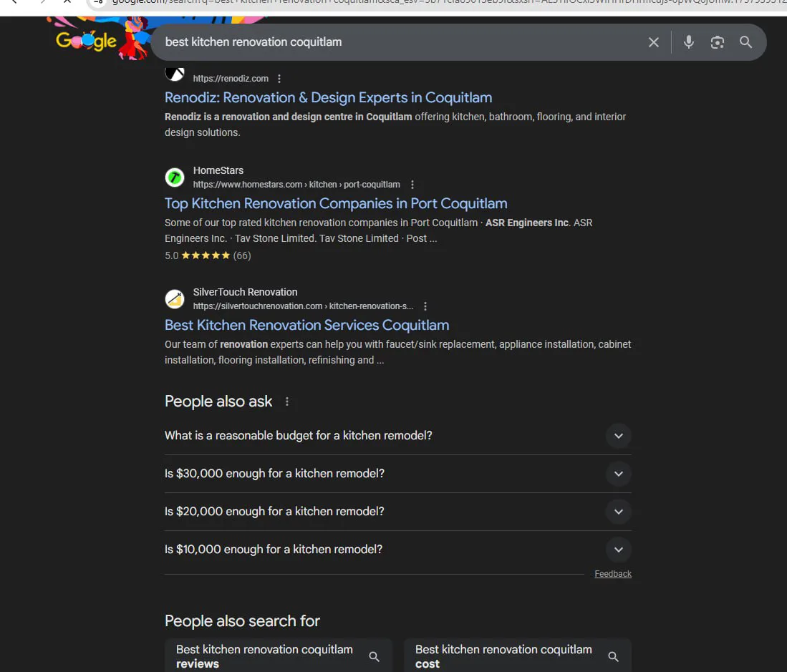Click the homestars.com breadcrumb URL

(296, 185)
